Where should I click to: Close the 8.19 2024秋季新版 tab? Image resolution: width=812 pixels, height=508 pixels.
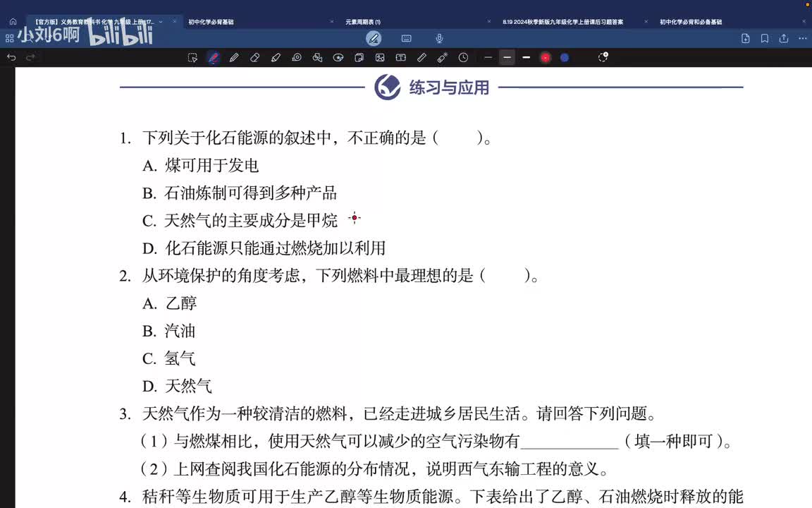646,22
